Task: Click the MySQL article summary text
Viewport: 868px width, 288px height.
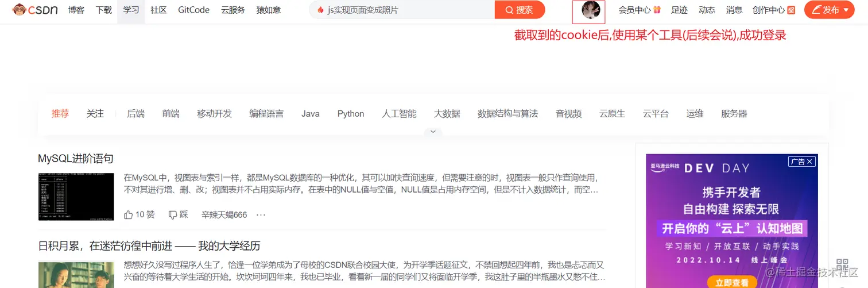Action: [x=361, y=183]
